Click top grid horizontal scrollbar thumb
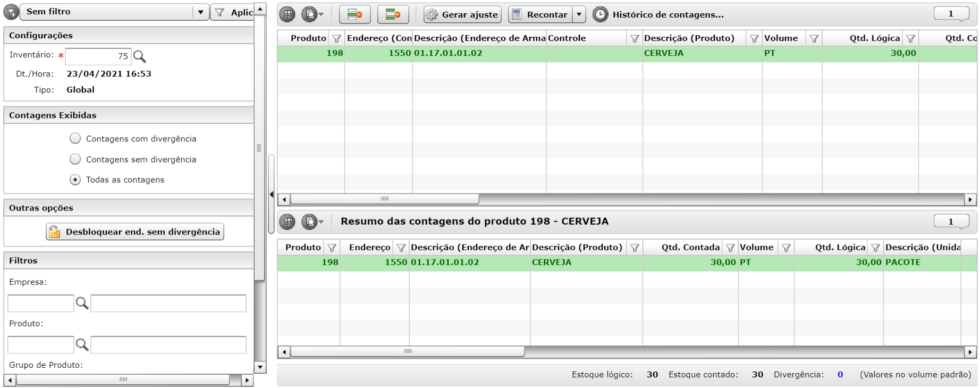This screenshot has height=388, width=980. 385,199
